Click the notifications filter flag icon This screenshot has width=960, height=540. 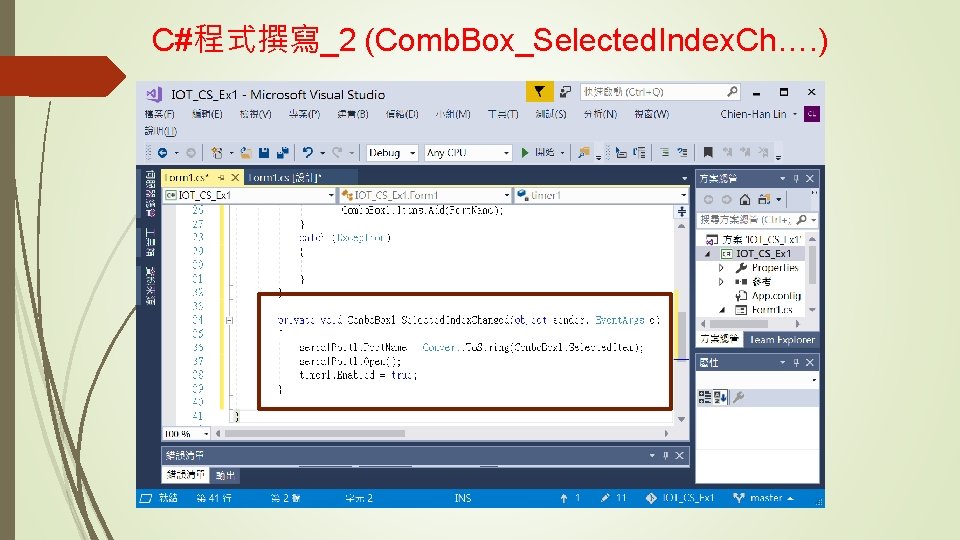[539, 92]
